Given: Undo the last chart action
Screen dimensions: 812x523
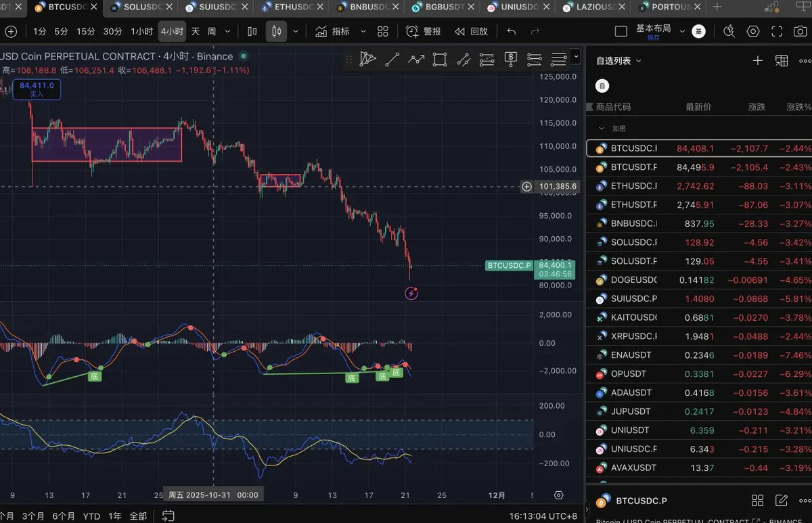Looking at the screenshot, I should pyautogui.click(x=512, y=31).
